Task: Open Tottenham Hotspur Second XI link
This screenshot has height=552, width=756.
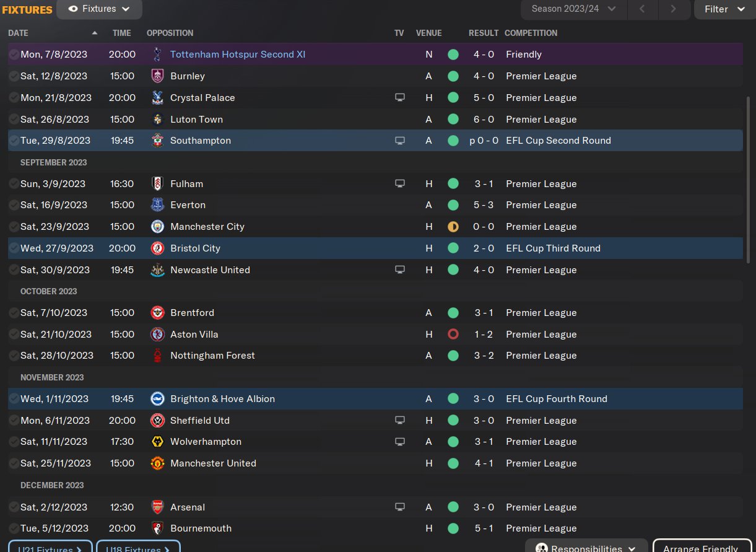Action: tap(238, 55)
